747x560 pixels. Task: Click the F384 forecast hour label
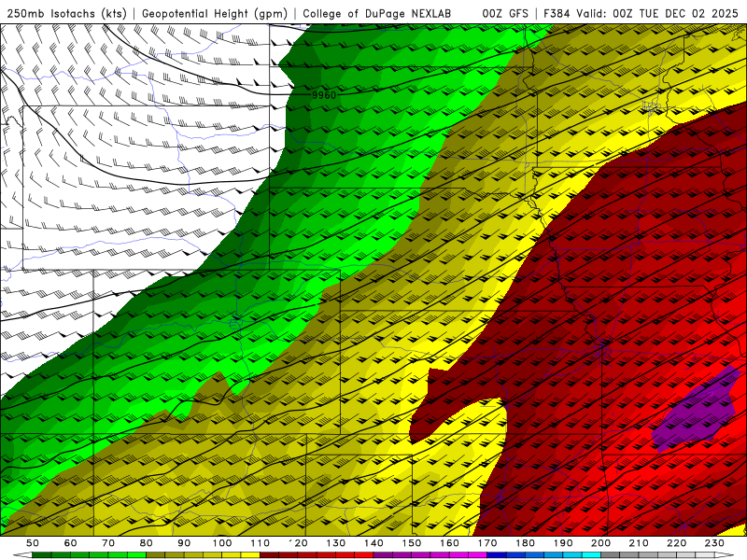[x=557, y=14]
